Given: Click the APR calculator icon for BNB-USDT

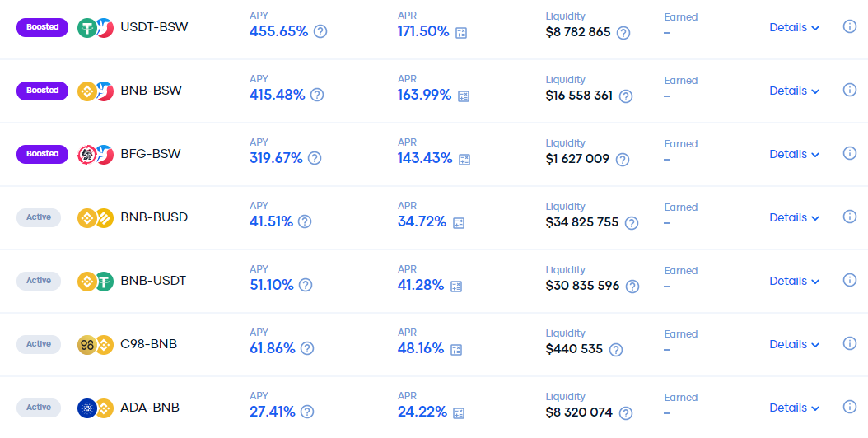Looking at the screenshot, I should tap(456, 287).
